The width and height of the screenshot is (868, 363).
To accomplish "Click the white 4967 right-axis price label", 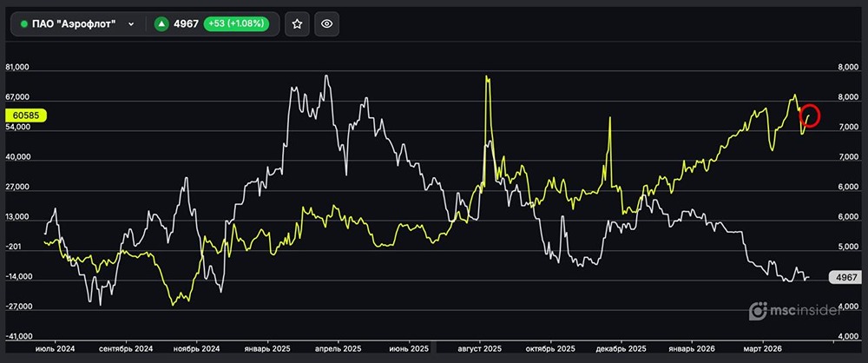I will (843, 278).
